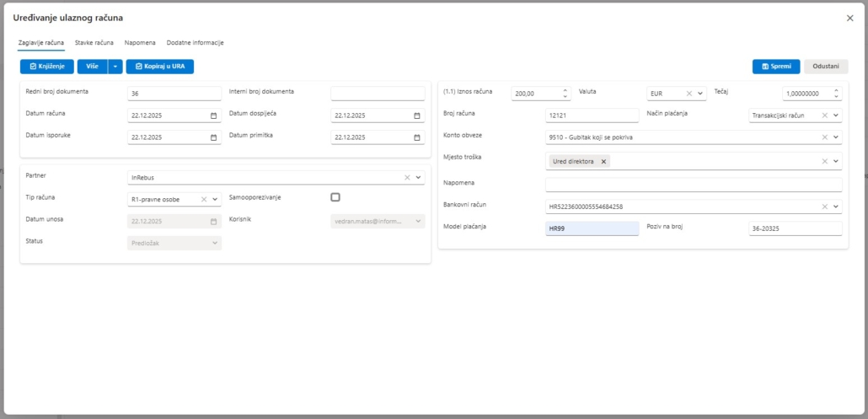Image resolution: width=868 pixels, height=419 pixels.
Task: Open calendar icon for Datum primitka
Action: 417,137
